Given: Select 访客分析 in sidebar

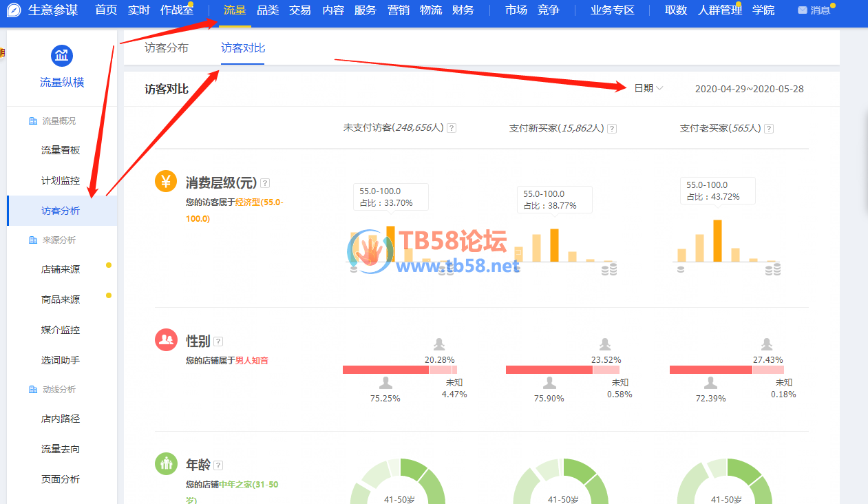Looking at the screenshot, I should click(61, 211).
